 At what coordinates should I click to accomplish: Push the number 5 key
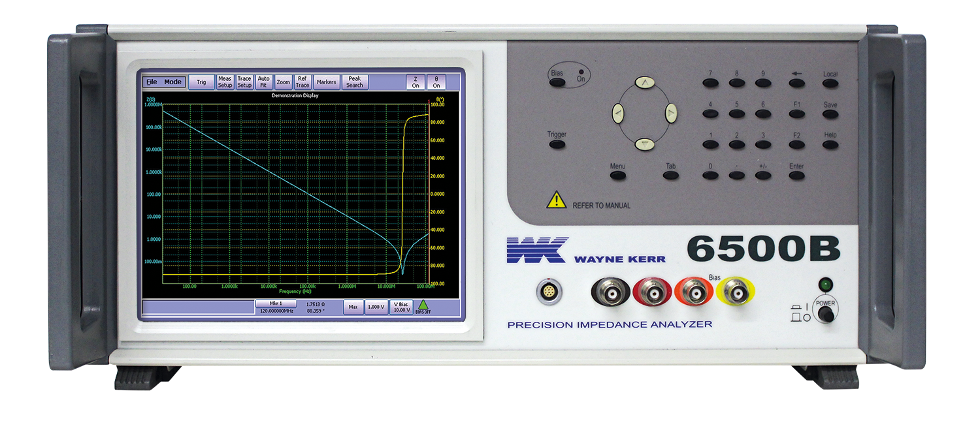click(x=737, y=114)
